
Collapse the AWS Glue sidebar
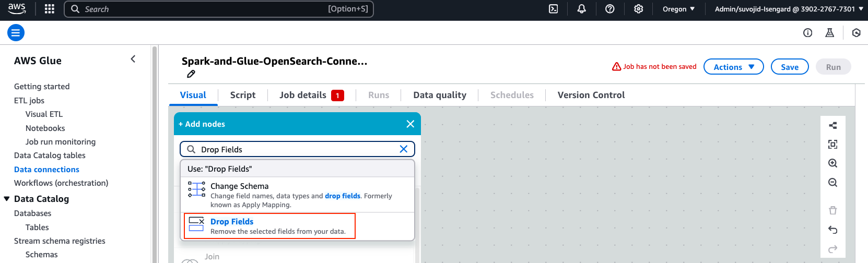pyautogui.click(x=133, y=59)
